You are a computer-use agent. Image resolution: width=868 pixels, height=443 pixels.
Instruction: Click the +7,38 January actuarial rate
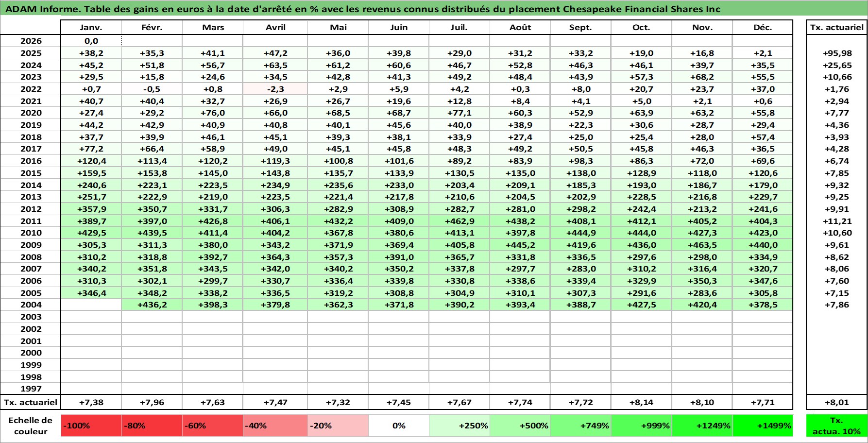click(91, 402)
